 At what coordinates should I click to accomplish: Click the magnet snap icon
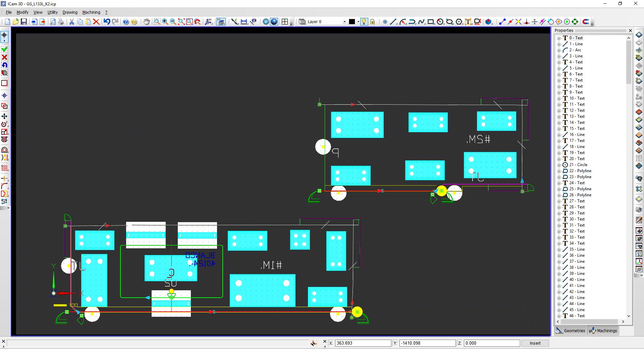(x=586, y=22)
